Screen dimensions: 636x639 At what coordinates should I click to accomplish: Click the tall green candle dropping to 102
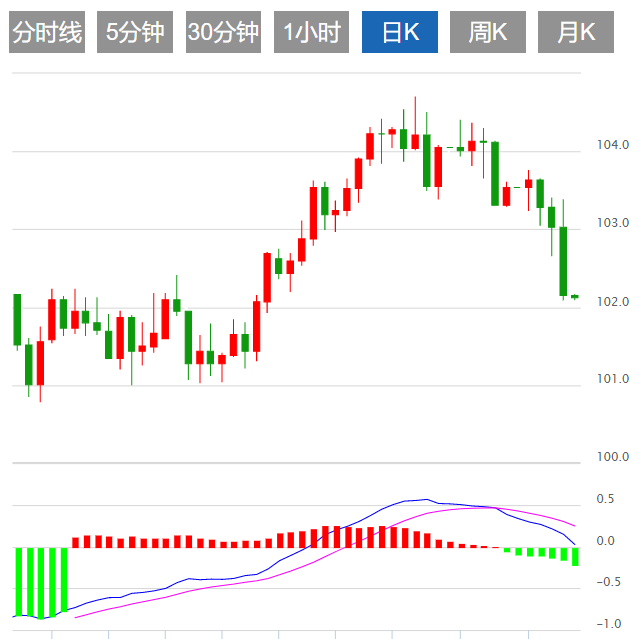click(563, 260)
